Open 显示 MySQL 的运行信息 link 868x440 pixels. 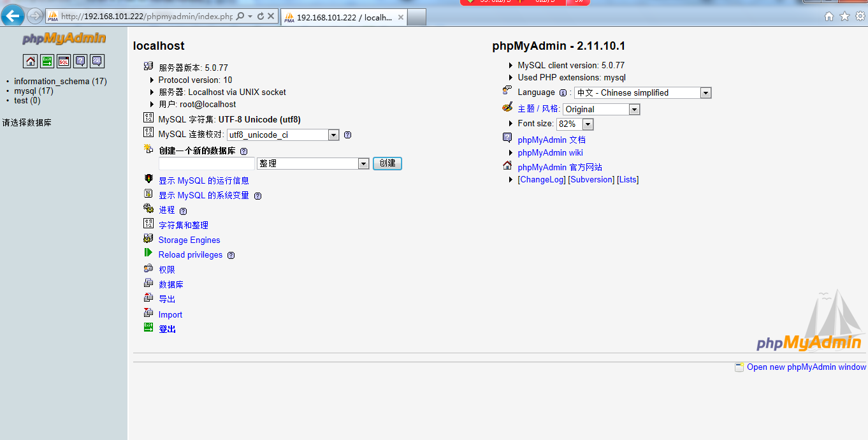[x=204, y=180]
